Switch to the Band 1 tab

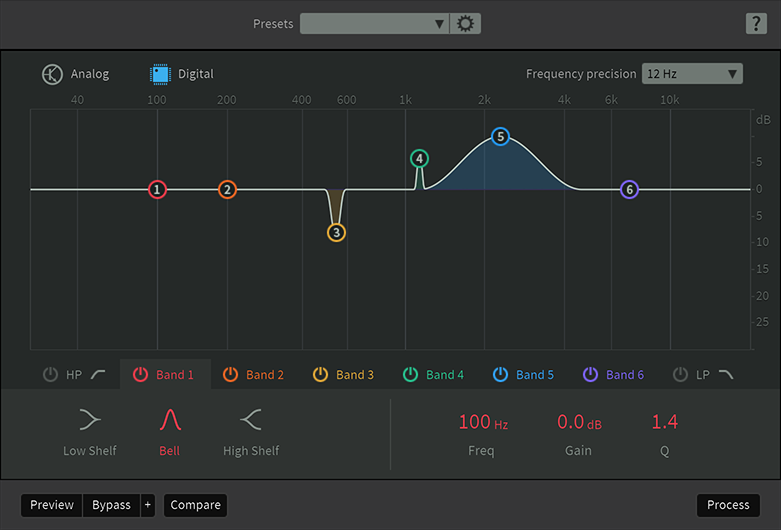(x=165, y=374)
